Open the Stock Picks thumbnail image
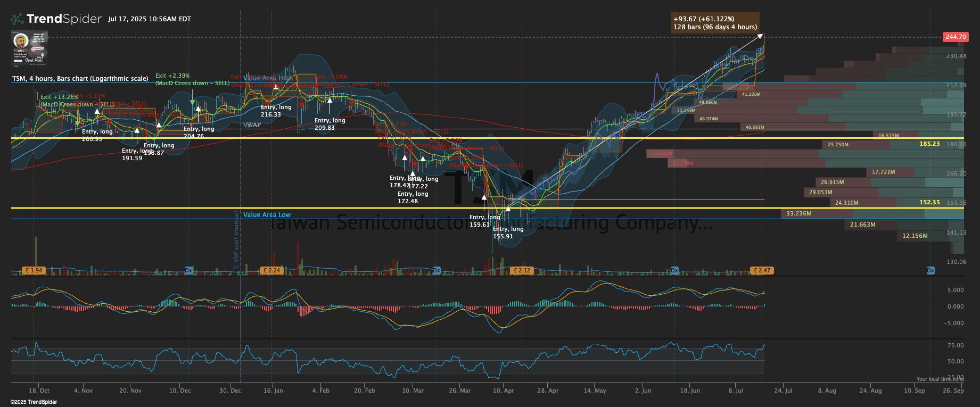This screenshot has height=407, width=980. [29, 47]
